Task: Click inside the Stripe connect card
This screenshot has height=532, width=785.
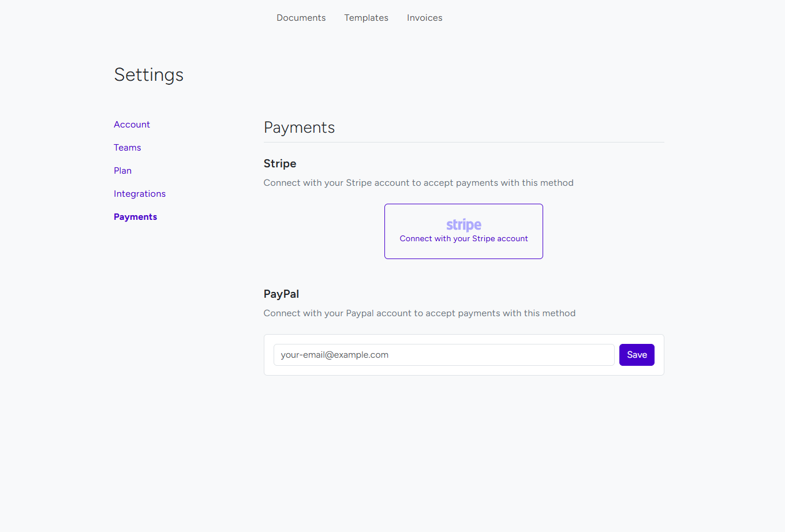Action: pos(463,231)
